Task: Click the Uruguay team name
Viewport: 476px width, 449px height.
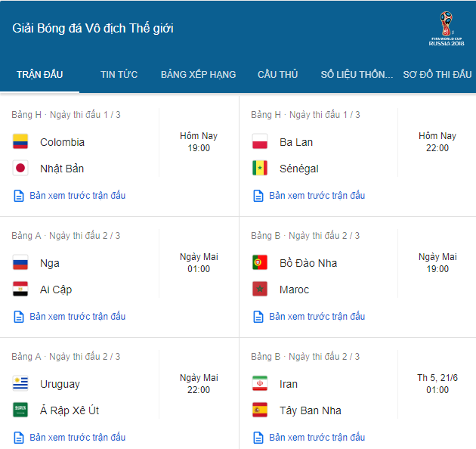Action: point(60,384)
